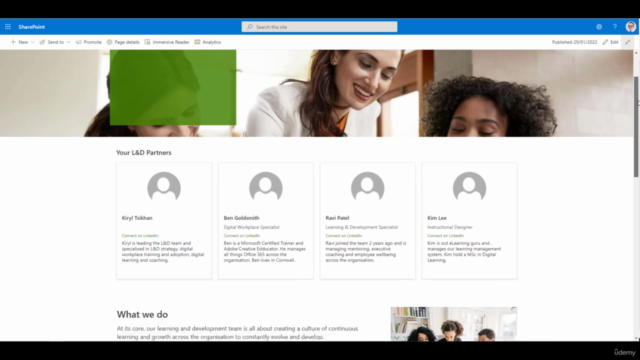Image resolution: width=640 pixels, height=360 pixels.
Task: Click the At its core paragraph
Action: (237, 333)
